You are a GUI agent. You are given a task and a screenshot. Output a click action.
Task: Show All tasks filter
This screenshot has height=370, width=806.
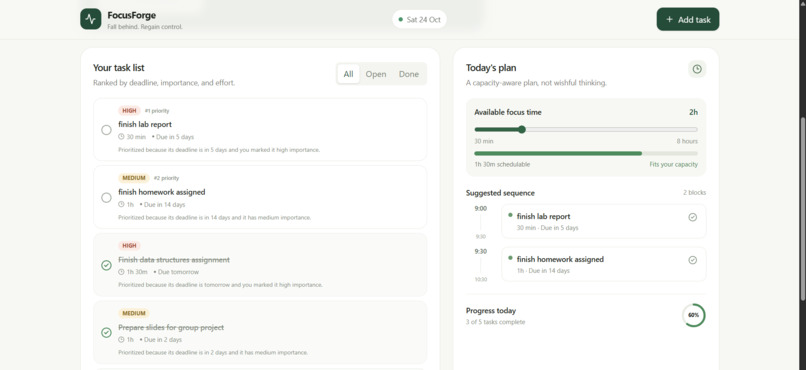(x=349, y=74)
